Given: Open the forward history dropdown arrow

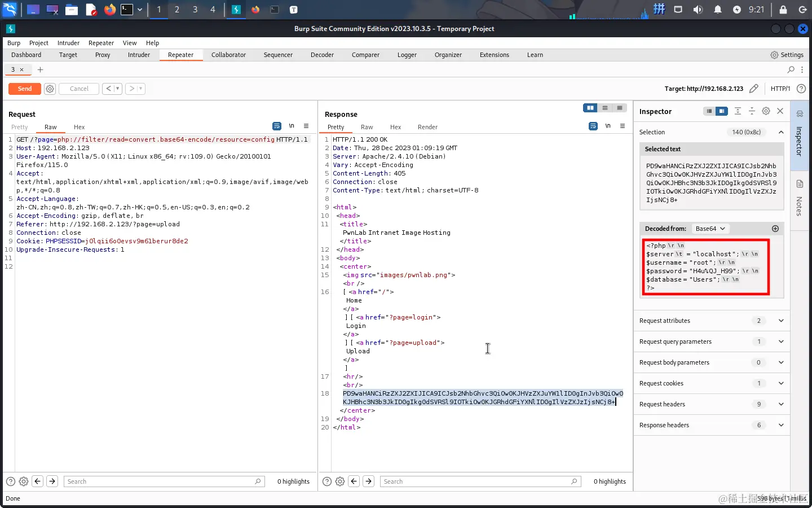Looking at the screenshot, I should coord(141,89).
